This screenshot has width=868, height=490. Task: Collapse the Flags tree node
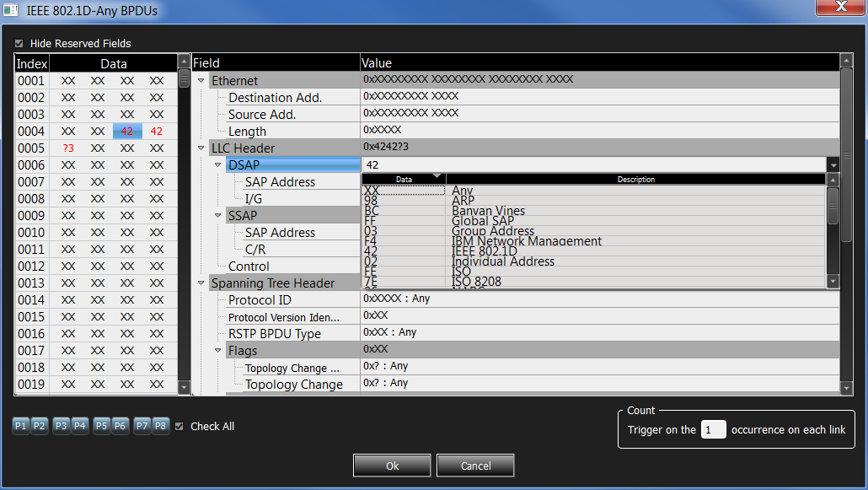pyautogui.click(x=217, y=350)
